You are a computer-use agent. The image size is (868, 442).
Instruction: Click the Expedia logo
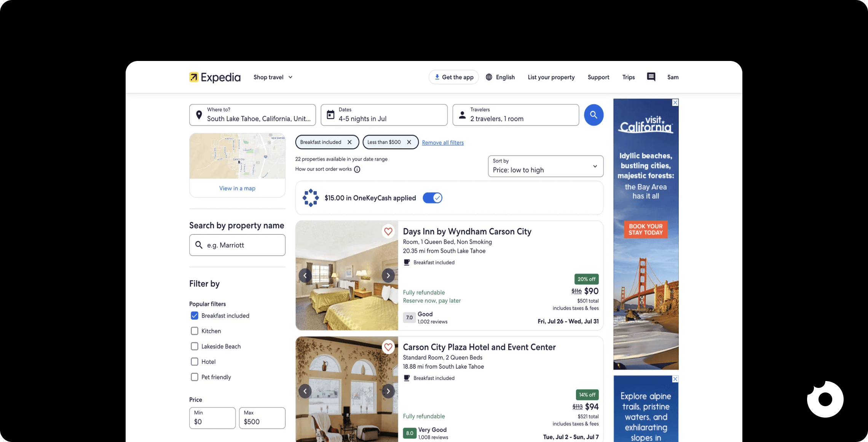214,77
